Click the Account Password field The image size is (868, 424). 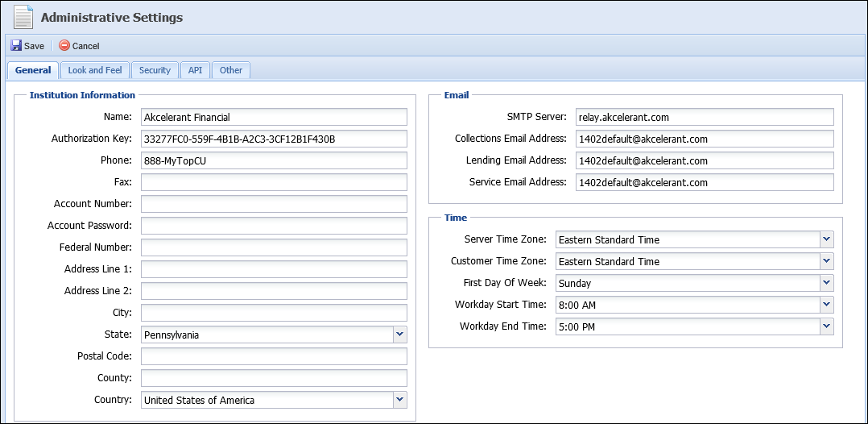pyautogui.click(x=274, y=226)
